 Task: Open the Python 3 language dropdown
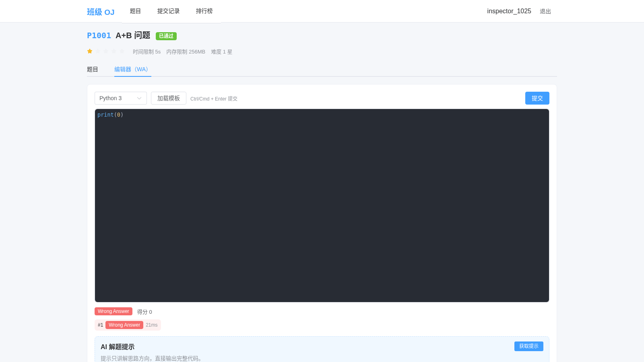pyautogui.click(x=121, y=98)
